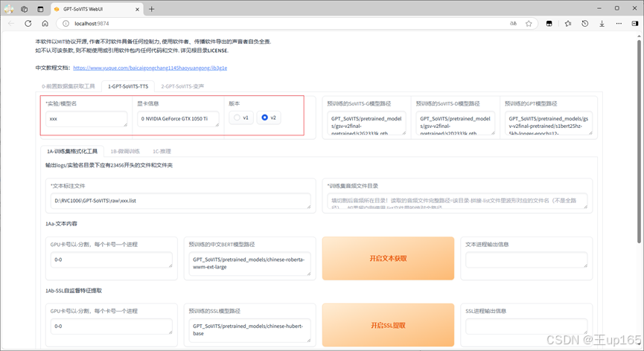Image resolution: width=644 pixels, height=351 pixels.
Task: Open the tab actions menu icon
Action: coord(40,9)
